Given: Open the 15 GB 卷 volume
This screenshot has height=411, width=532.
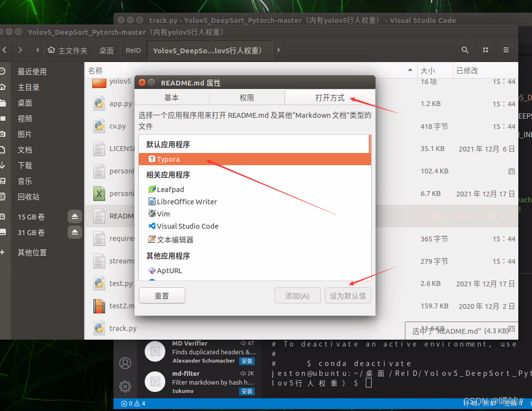Looking at the screenshot, I should click(31, 216).
